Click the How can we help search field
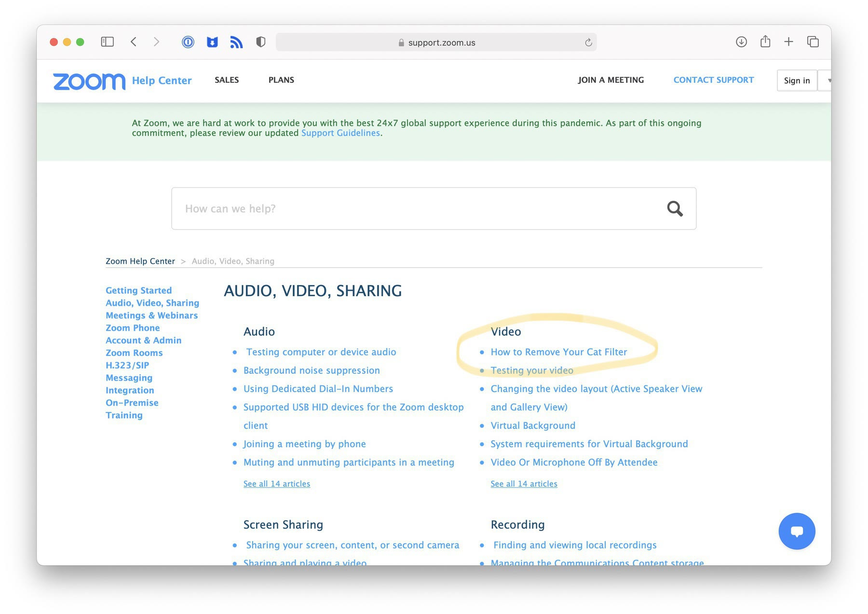The image size is (868, 614). click(415, 209)
